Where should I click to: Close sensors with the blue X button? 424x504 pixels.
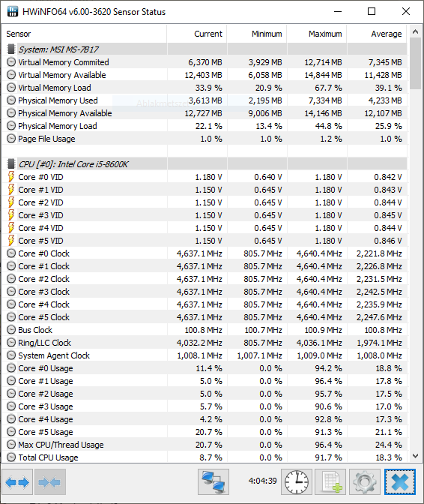400,481
